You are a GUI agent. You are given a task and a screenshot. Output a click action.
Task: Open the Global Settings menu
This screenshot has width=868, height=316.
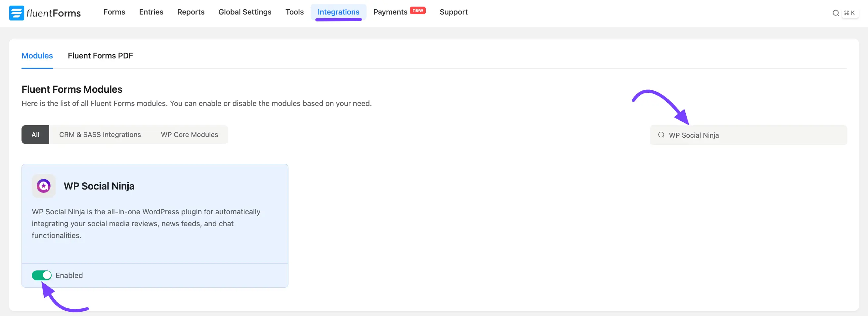[245, 12]
